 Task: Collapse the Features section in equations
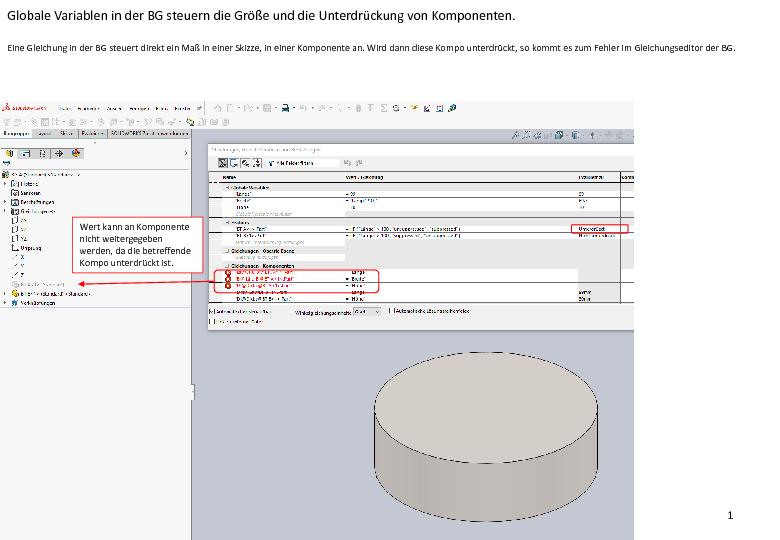227,222
